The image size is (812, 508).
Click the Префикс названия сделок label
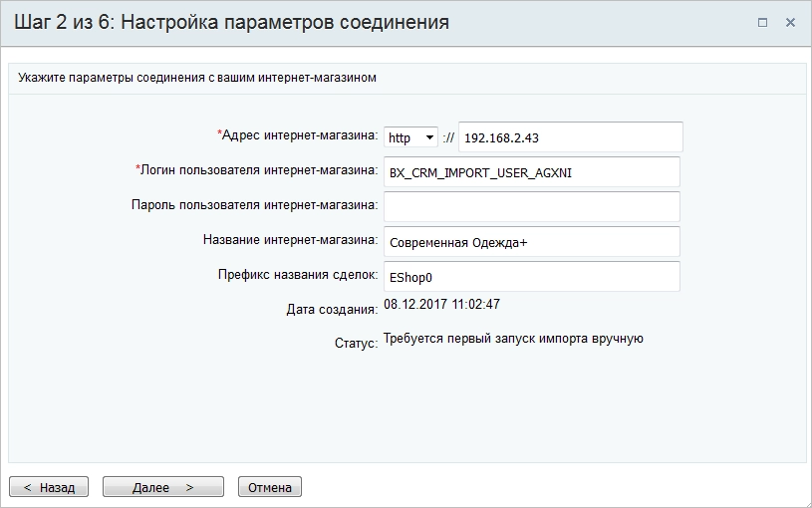[297, 274]
